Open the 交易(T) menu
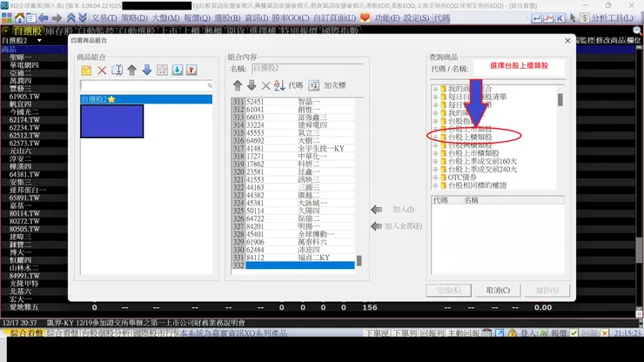This screenshot has height=362, width=644. coord(104,18)
